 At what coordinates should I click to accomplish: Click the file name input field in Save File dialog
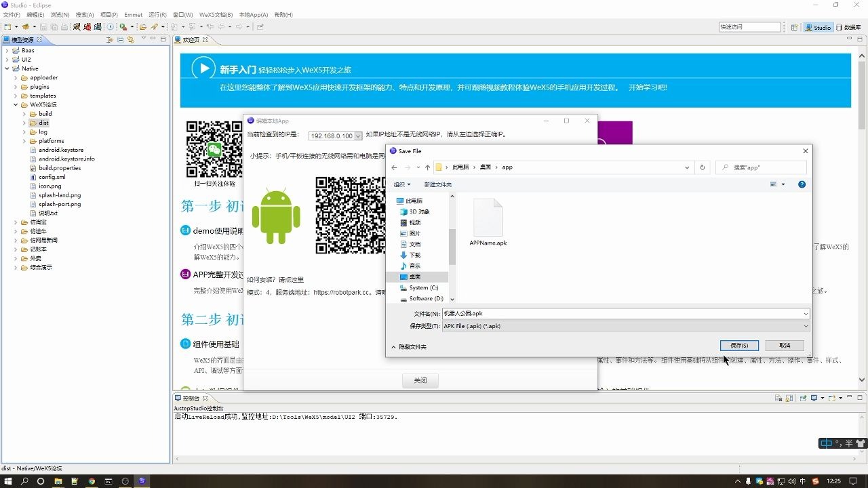click(x=622, y=314)
